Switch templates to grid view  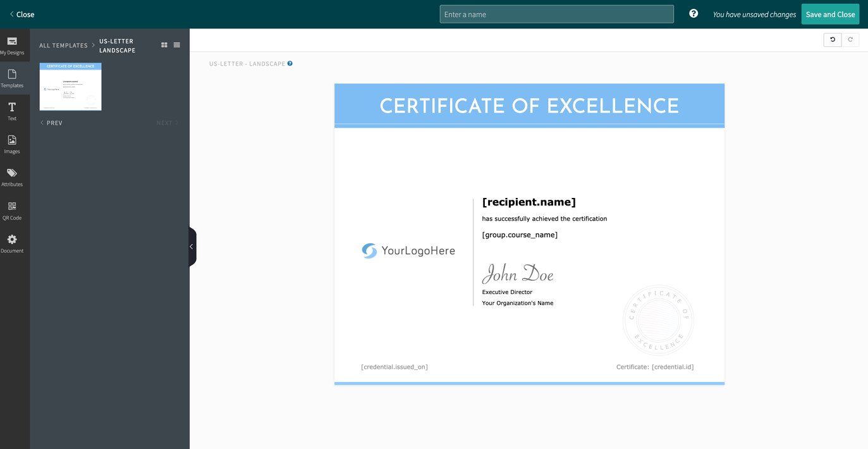coord(164,45)
